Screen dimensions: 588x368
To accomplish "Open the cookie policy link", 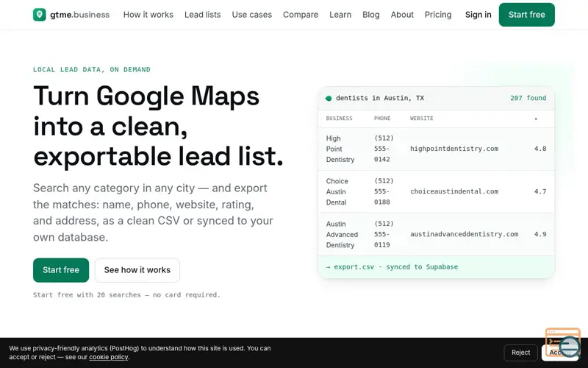I will [x=109, y=357].
